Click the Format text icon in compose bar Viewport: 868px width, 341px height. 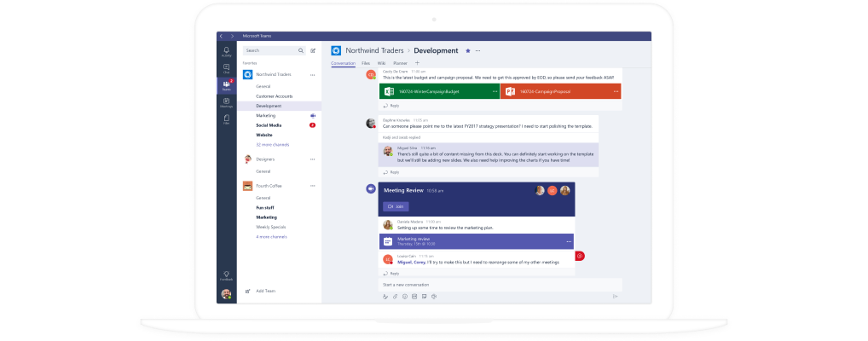(385, 297)
